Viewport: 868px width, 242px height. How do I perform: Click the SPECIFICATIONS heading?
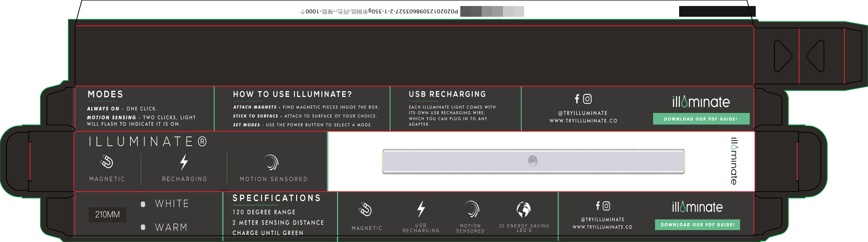coord(277,198)
